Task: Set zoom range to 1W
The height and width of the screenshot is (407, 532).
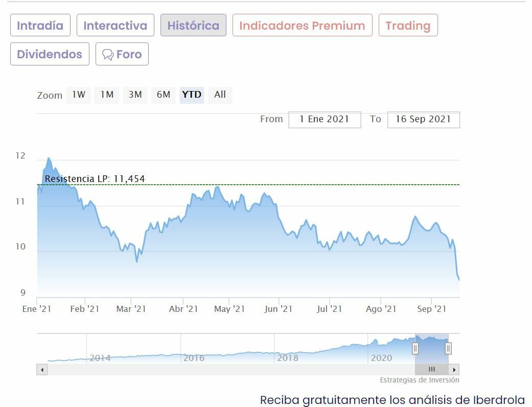Action: [x=79, y=95]
